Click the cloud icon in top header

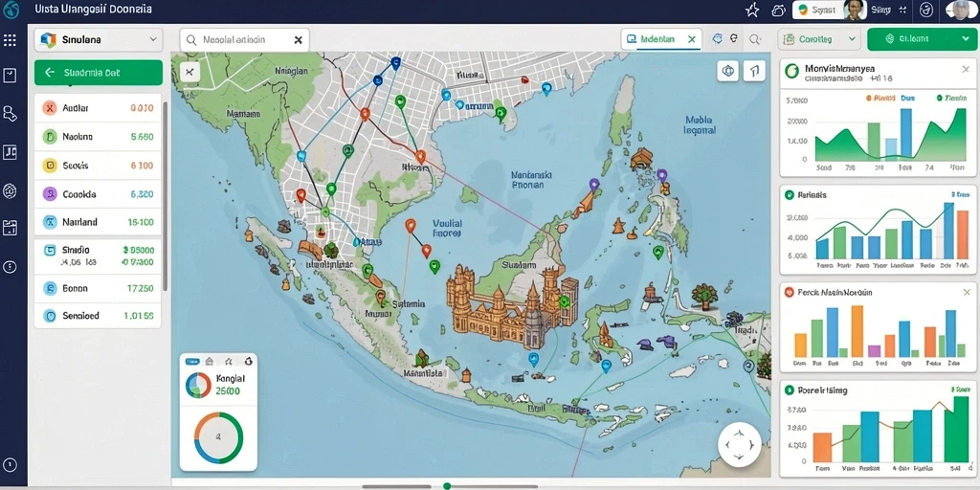coord(779,10)
